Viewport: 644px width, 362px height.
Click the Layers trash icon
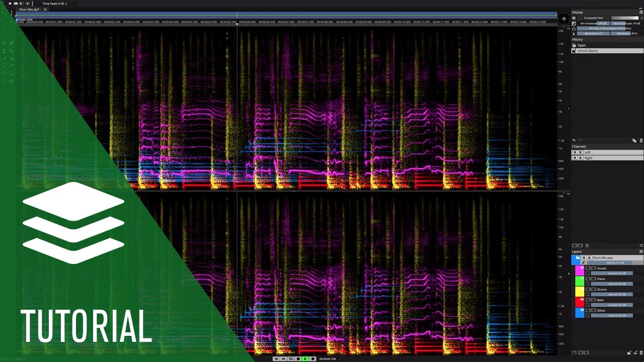(x=641, y=352)
